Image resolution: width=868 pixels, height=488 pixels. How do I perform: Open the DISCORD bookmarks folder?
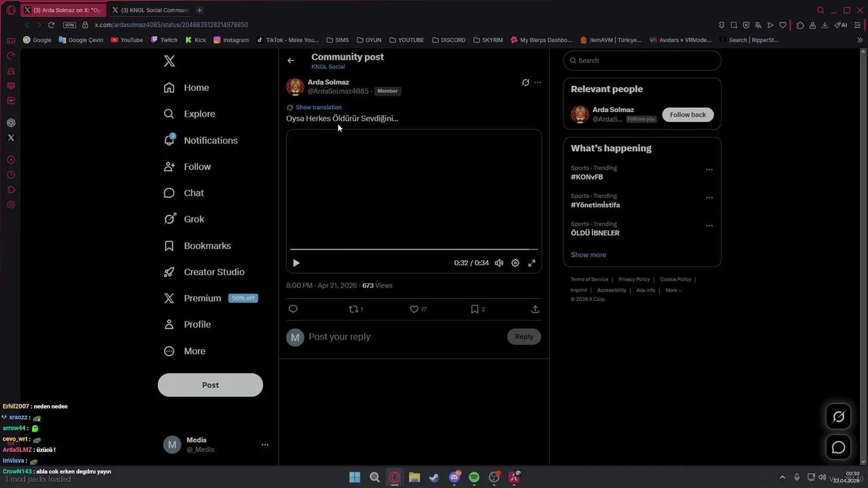(x=449, y=40)
